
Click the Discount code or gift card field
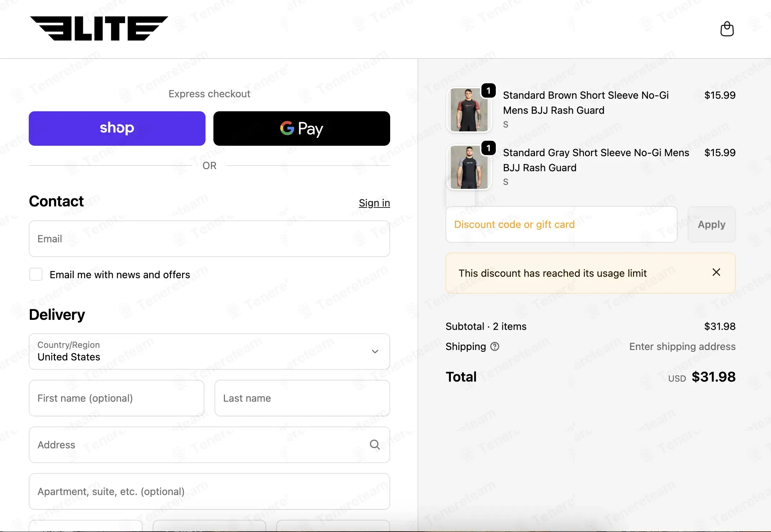[x=562, y=224]
